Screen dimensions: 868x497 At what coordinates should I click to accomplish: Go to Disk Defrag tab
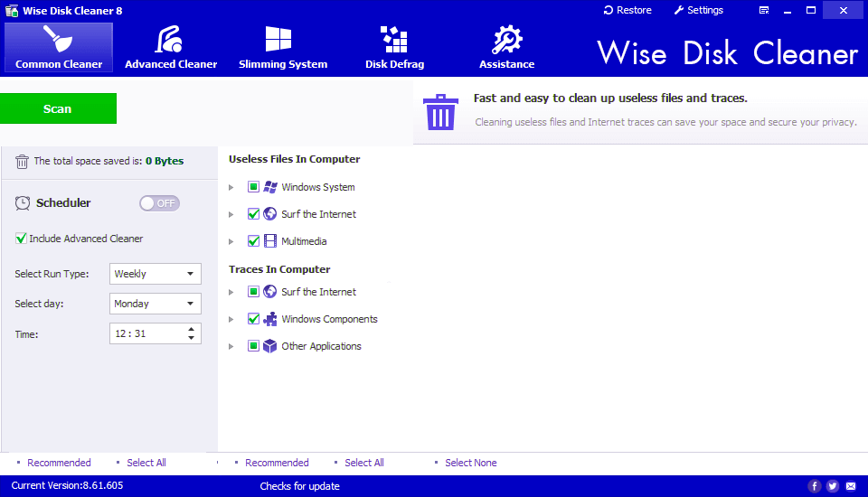click(395, 48)
